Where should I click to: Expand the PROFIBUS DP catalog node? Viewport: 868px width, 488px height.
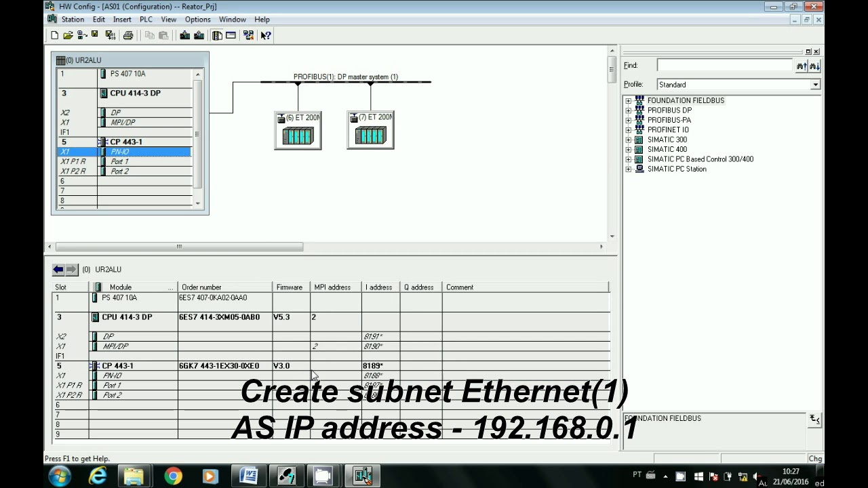click(628, 110)
